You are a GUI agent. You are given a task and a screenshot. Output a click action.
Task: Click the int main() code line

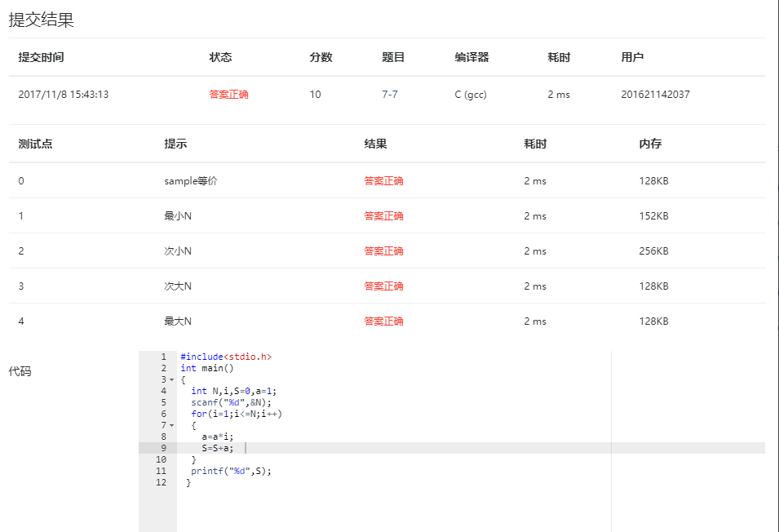(x=207, y=368)
